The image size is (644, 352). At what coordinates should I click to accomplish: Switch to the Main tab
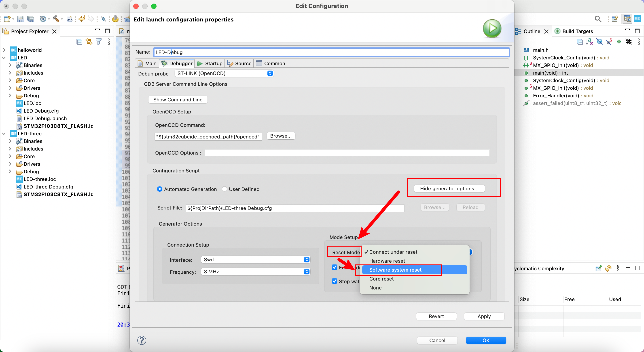coord(147,63)
